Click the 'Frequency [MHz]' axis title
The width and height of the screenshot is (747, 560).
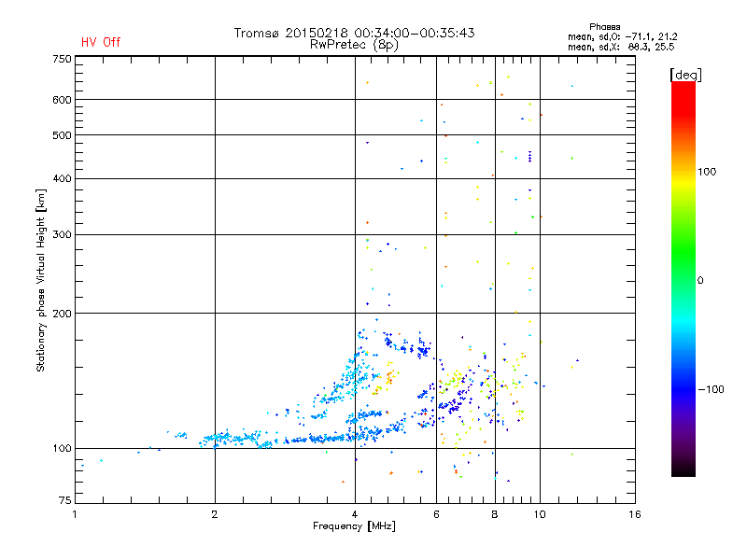tap(354, 526)
